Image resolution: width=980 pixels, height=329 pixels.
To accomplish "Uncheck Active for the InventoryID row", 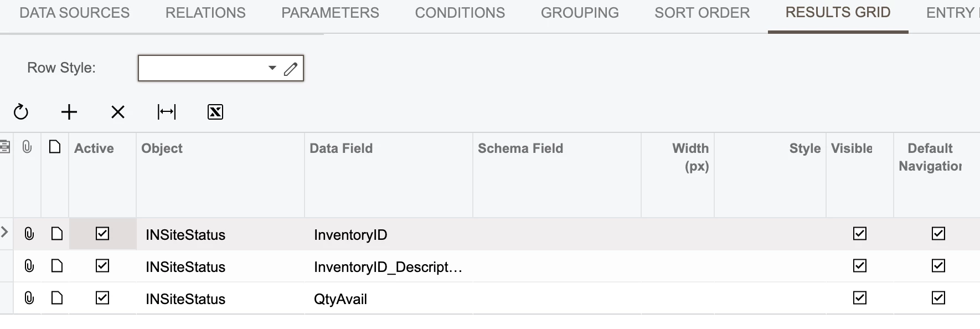I will coord(102,234).
